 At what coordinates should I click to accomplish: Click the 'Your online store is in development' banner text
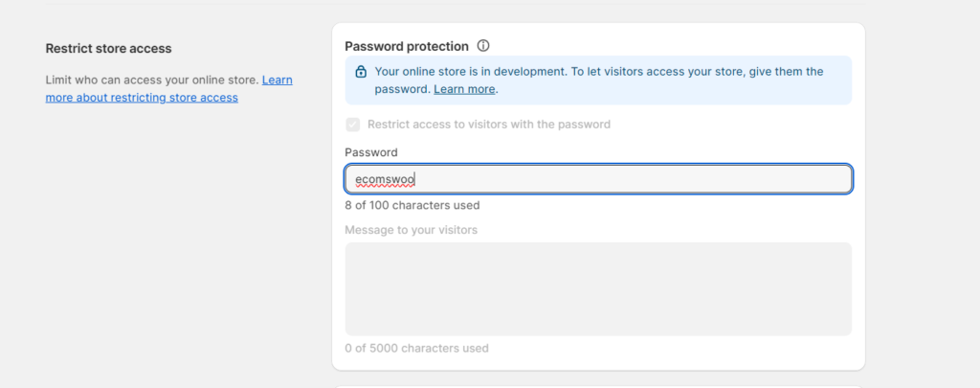[x=470, y=71]
